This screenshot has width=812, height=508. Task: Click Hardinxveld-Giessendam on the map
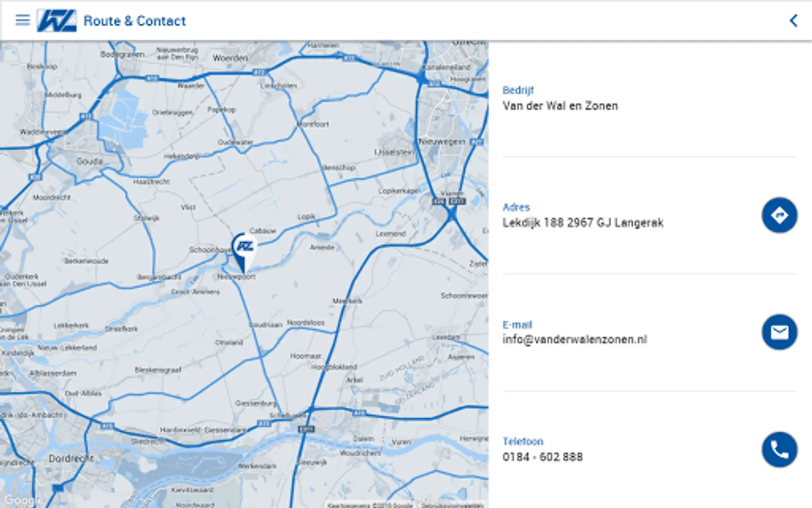click(203, 430)
